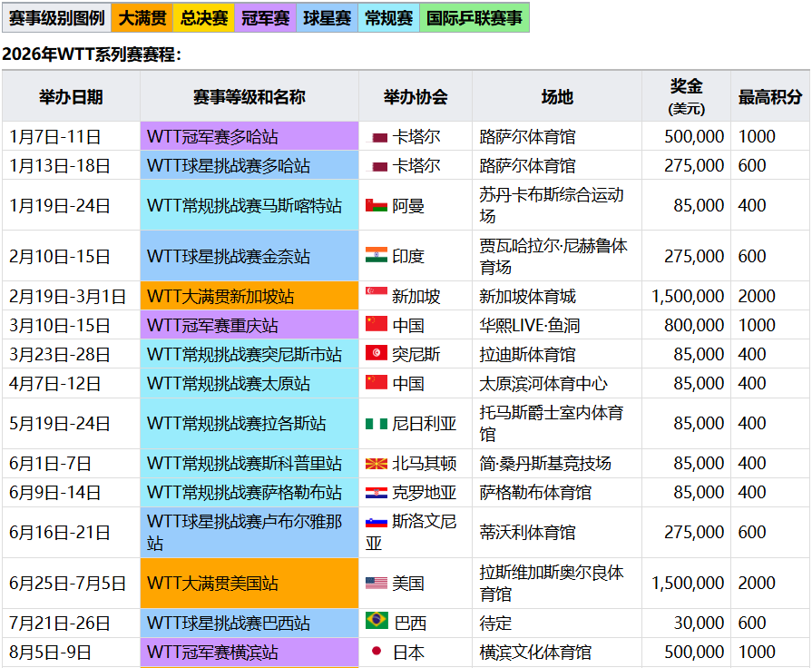Select the orange 大满贯 legend swatch
Screen dimensions: 812x668
pos(142,18)
